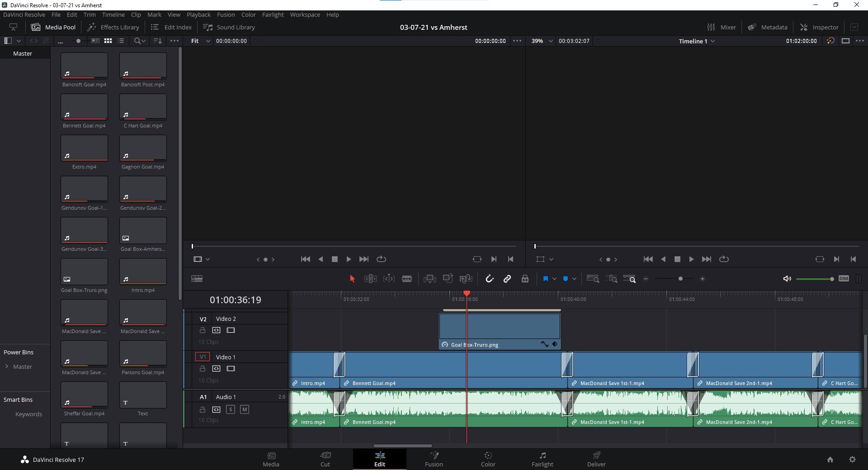This screenshot has height=470, width=868.
Task: Open the media pool search dropdown
Action: click(x=140, y=41)
